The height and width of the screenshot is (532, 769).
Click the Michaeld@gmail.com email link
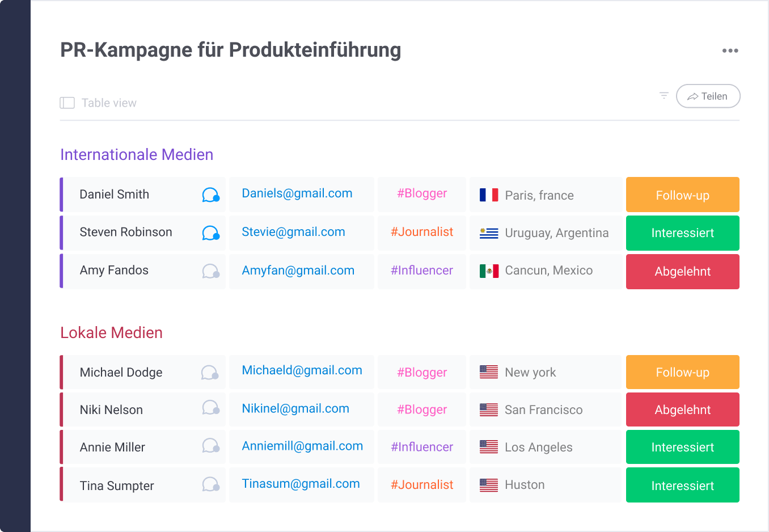302,370
